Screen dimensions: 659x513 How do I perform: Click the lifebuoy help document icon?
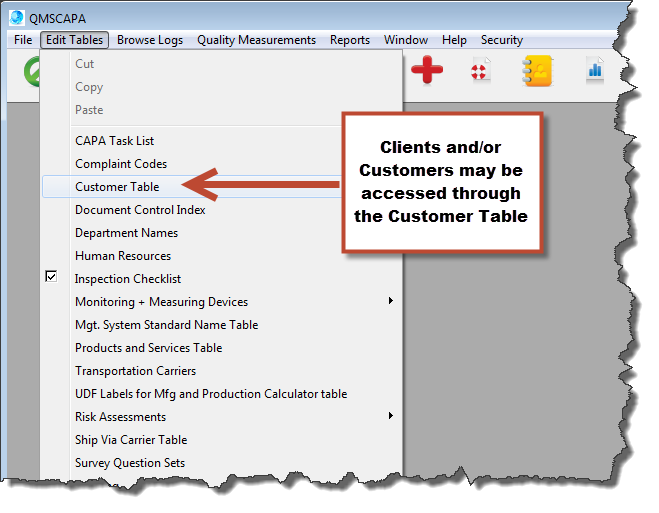pos(481,71)
